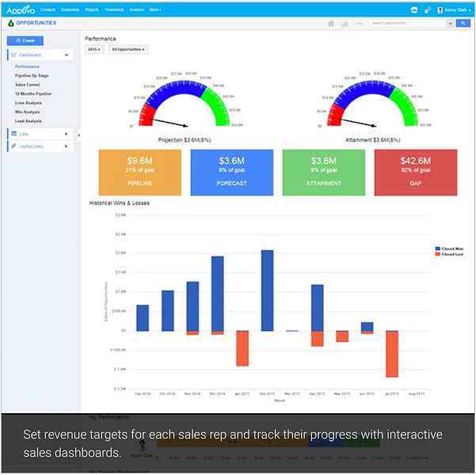
Task: Click the Opportunities money bag icon
Action: [11, 23]
